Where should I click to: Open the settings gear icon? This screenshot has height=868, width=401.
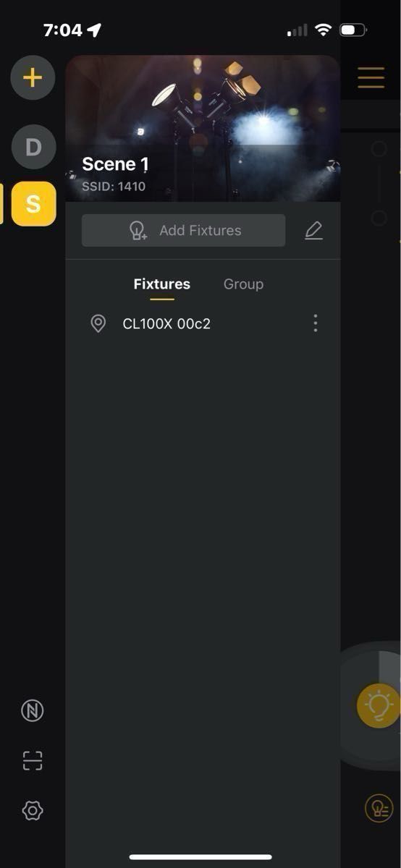coord(33,811)
